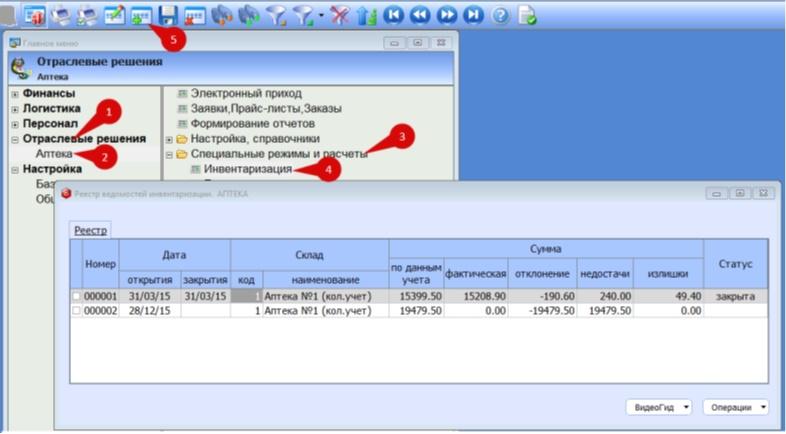
Task: Click the delete record toolbar icon
Action: [194, 16]
